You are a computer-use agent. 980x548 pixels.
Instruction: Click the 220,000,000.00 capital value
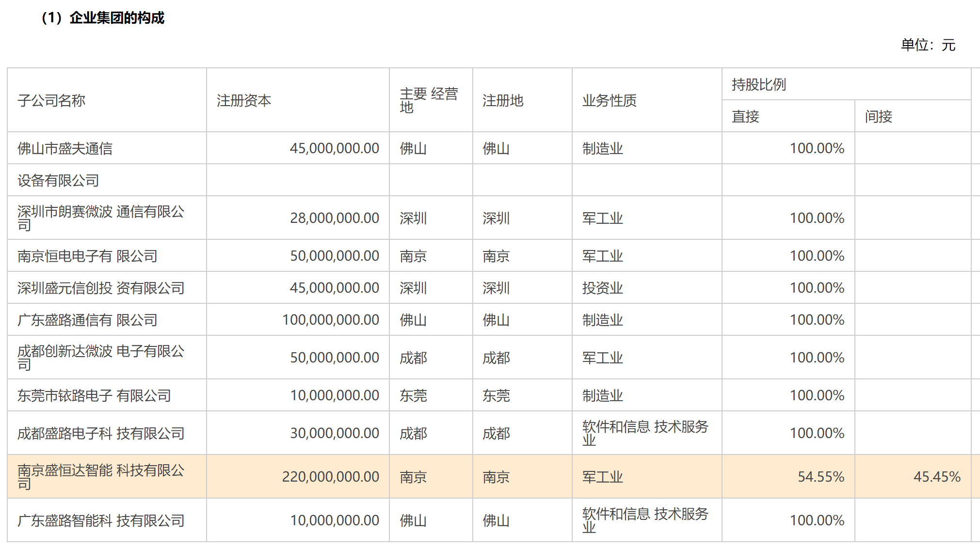[331, 477]
